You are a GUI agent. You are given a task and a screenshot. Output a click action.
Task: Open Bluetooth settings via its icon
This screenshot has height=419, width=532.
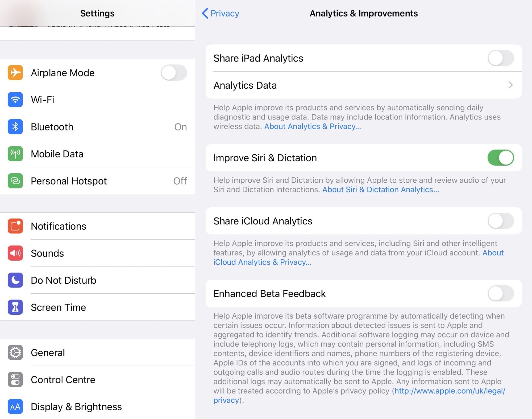coord(15,127)
